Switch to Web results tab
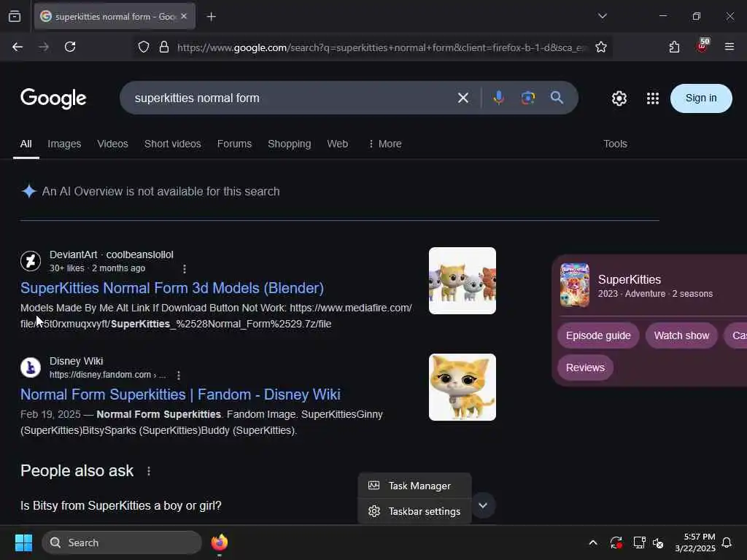This screenshot has height=560, width=747. click(337, 144)
